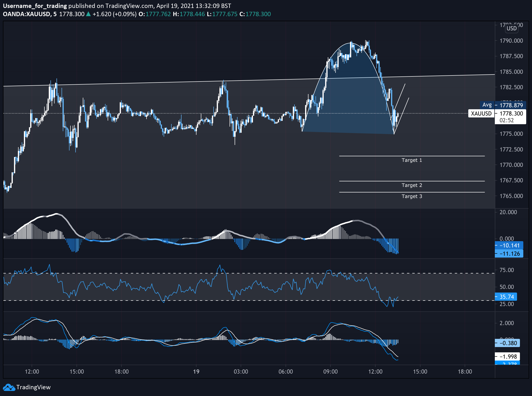Click the high value H:1778.446
This screenshot has width=532, height=396.
[x=189, y=14]
